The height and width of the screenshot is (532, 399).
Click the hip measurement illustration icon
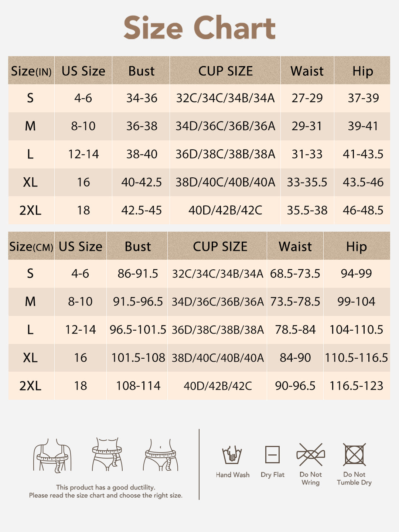click(160, 454)
